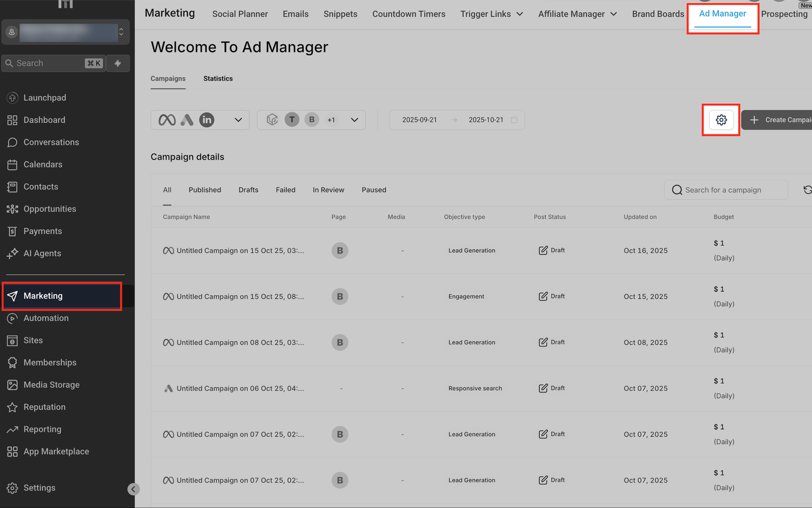Click the Responsive search objective cell

(475, 388)
